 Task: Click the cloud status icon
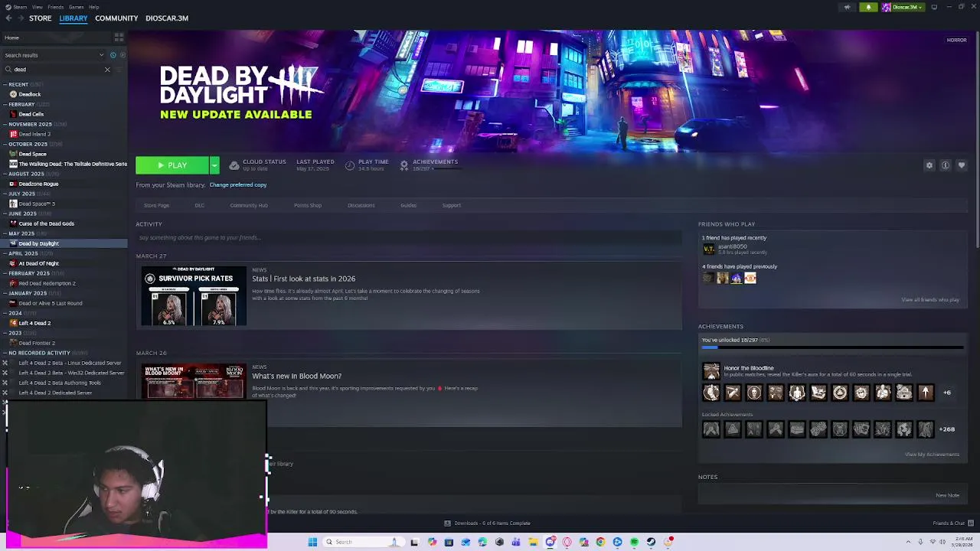point(234,165)
